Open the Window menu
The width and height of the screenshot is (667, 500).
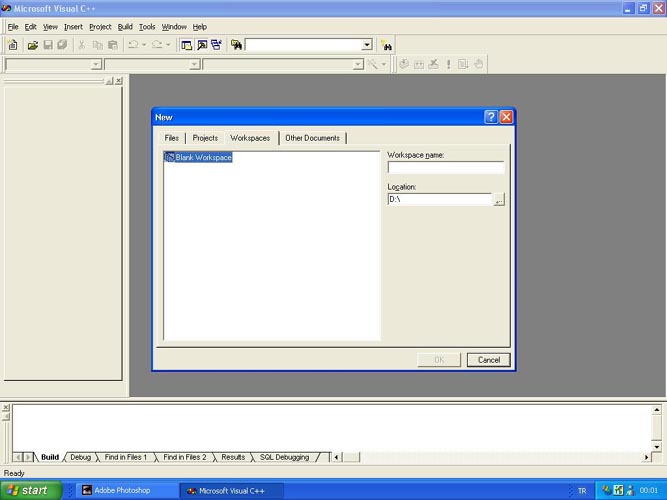174,27
